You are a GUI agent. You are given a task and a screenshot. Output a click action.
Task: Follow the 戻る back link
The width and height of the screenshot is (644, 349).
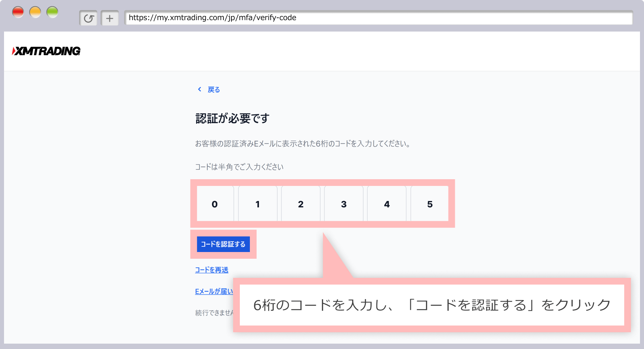[x=214, y=90]
